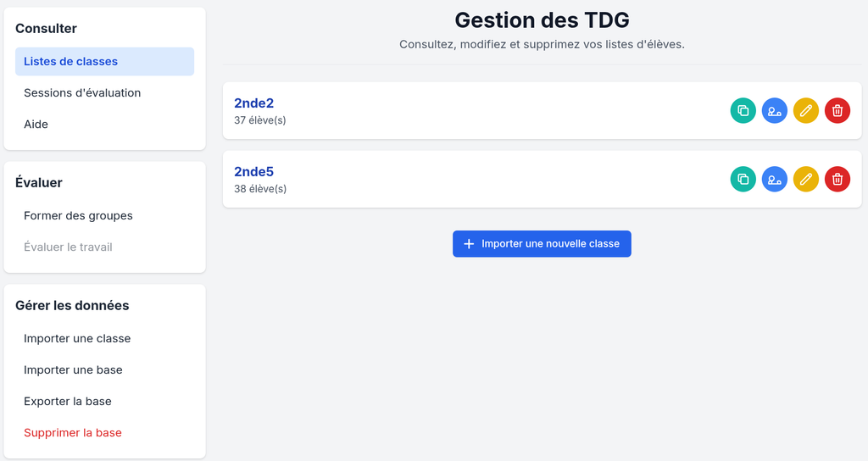The width and height of the screenshot is (868, 461).
Task: Select 'Listes de classes' in the sidebar
Action: click(x=70, y=62)
